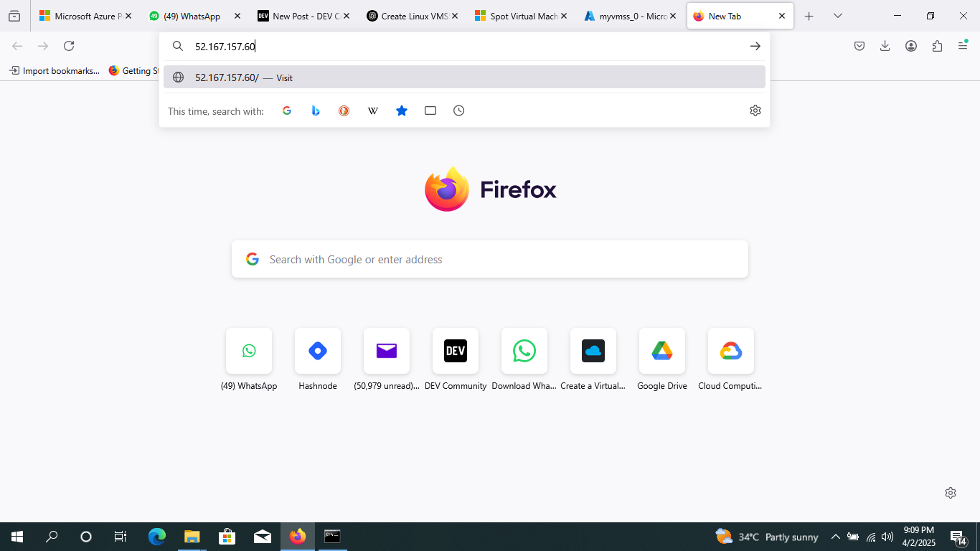This screenshot has width=980, height=551.
Task: Open a new tab with plus button
Action: pos(809,16)
